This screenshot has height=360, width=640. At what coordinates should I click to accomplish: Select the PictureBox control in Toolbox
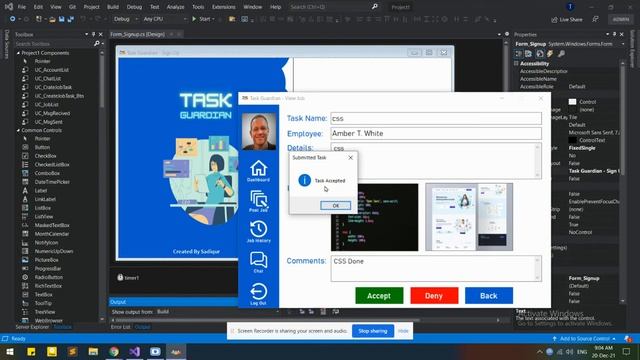[47, 260]
